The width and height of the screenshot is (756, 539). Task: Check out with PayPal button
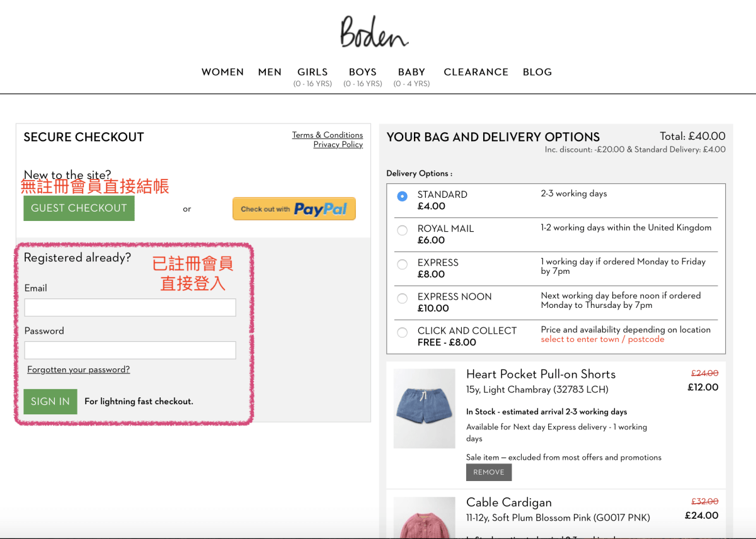tap(294, 209)
